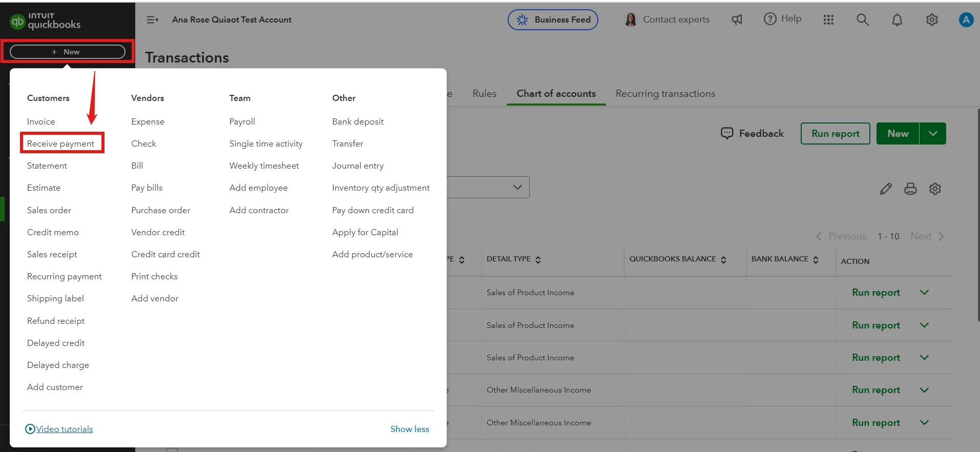This screenshot has width=980, height=452.
Task: Select Estimate in the Customers column
Action: tap(44, 188)
